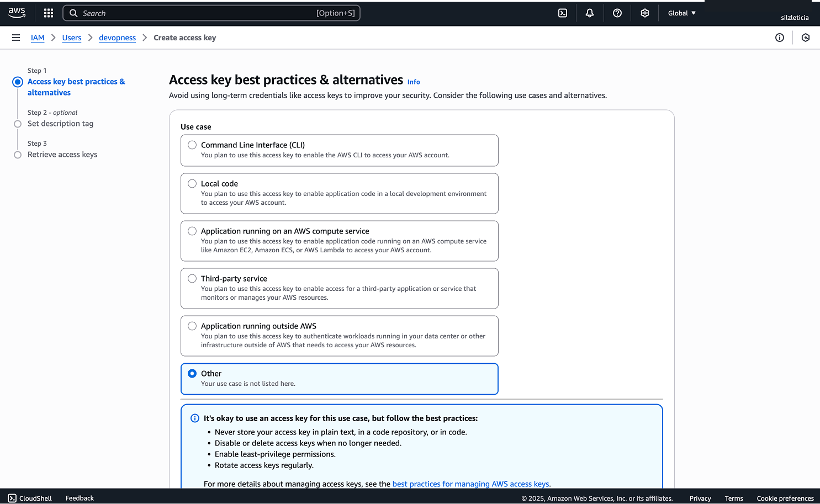Pick Application running outside AWS
The image size is (820, 504).
[x=192, y=326]
